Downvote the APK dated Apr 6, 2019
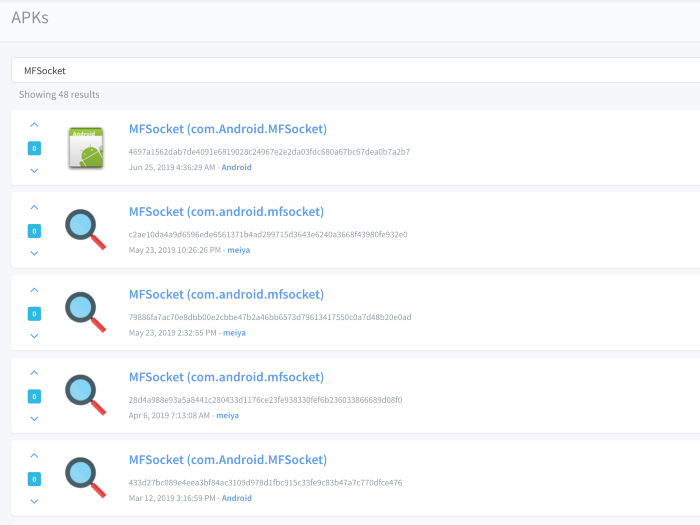The height and width of the screenshot is (525, 700). point(34,419)
